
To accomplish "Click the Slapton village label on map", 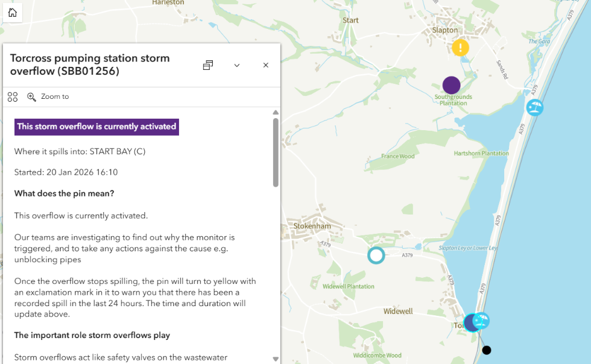I will (445, 30).
